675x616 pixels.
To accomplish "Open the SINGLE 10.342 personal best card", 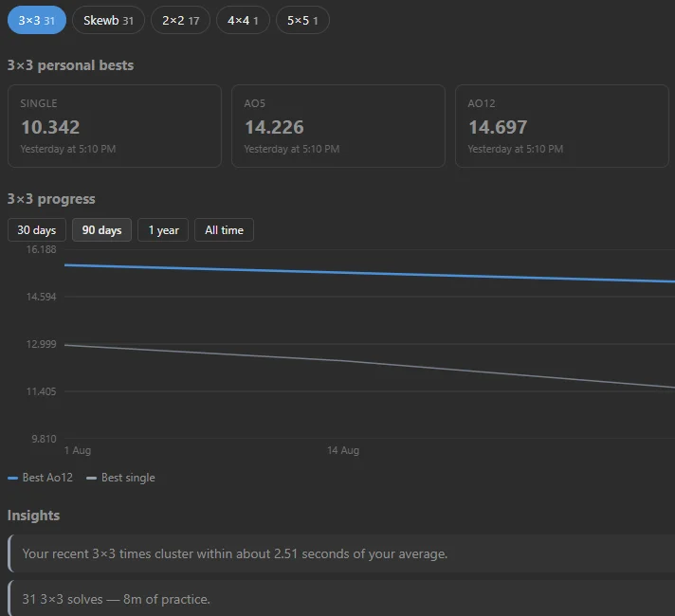I will pos(115,126).
